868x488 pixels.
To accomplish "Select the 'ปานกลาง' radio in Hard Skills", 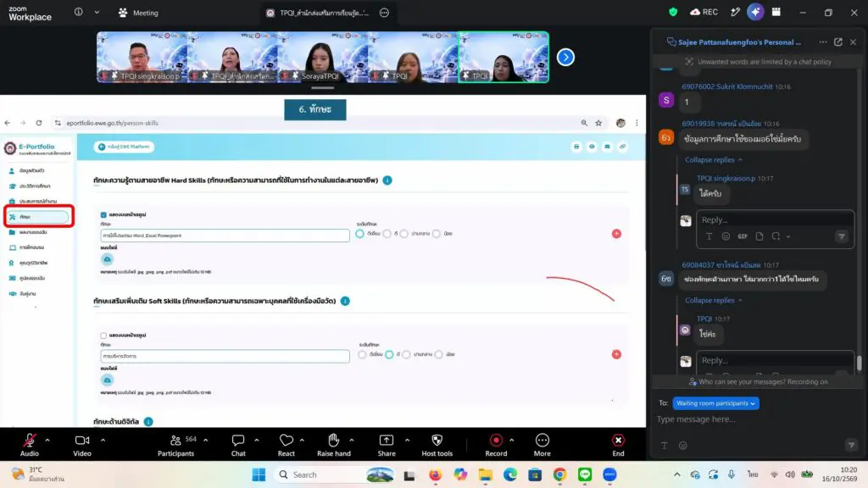I will coord(404,234).
